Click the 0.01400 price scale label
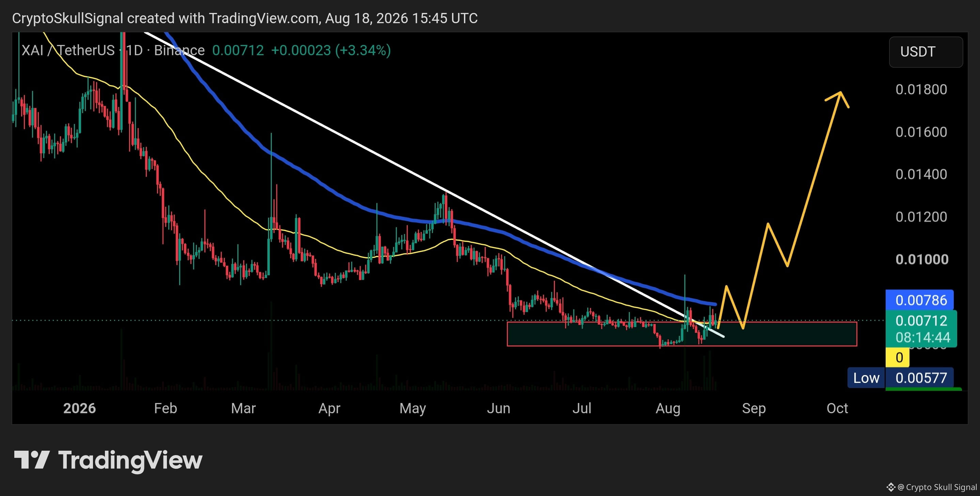Viewport: 980px width, 496px height. click(921, 174)
